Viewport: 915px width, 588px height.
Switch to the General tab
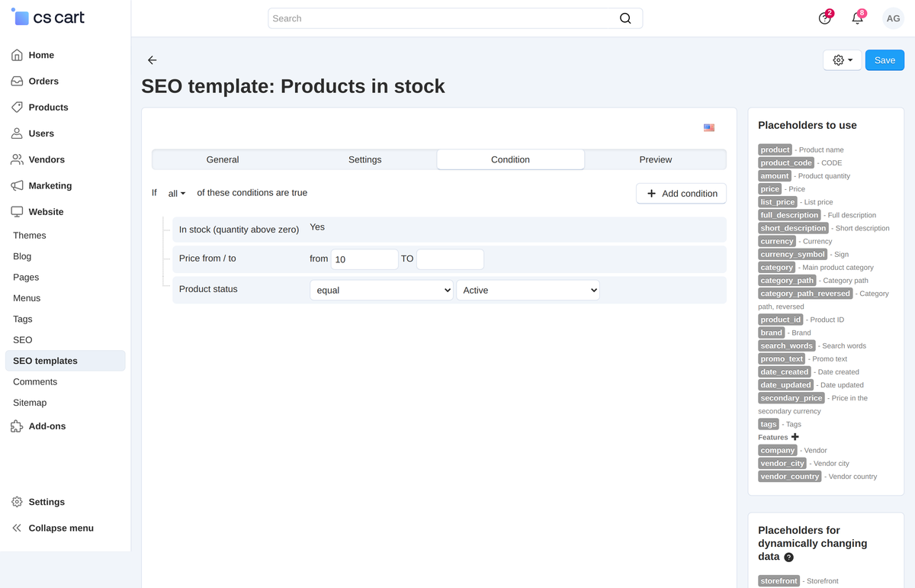click(x=223, y=159)
